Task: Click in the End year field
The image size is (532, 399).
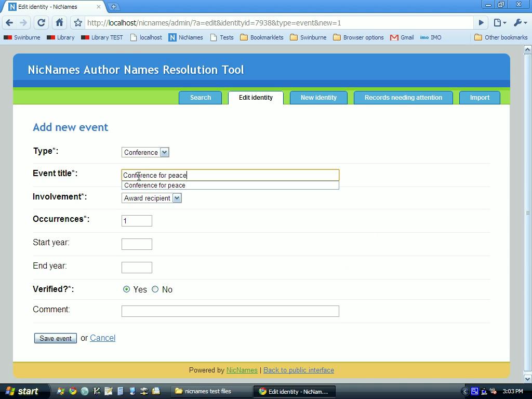Action: tap(137, 268)
